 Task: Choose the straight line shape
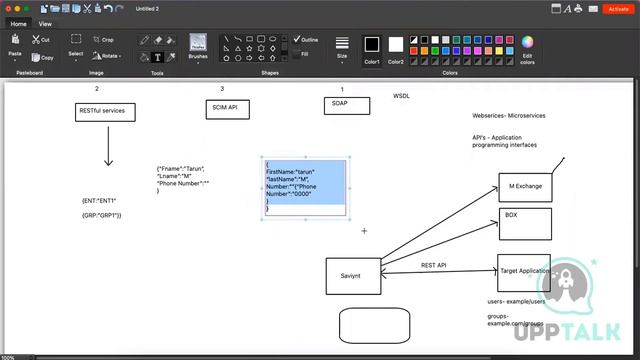(x=226, y=39)
